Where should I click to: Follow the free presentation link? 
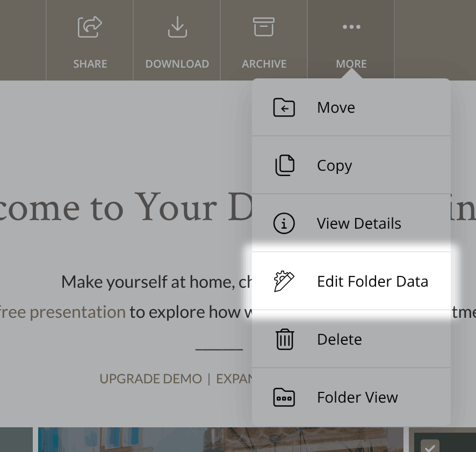click(62, 312)
